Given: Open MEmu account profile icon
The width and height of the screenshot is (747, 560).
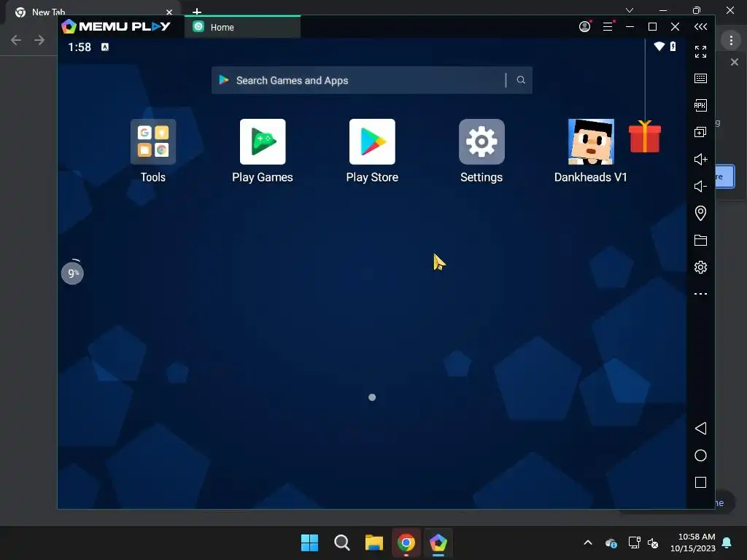Looking at the screenshot, I should [x=584, y=27].
